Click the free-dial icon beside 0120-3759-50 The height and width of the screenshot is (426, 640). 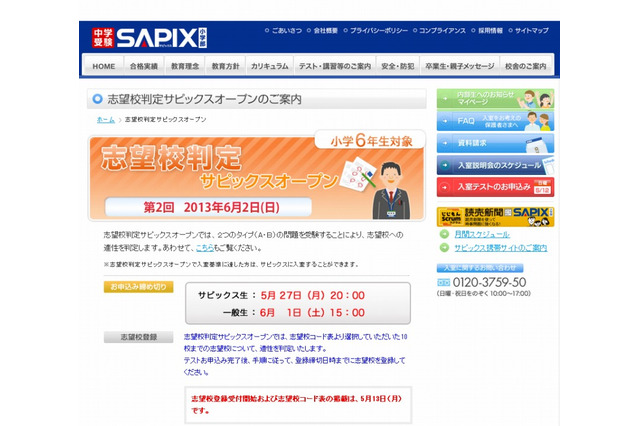444,282
